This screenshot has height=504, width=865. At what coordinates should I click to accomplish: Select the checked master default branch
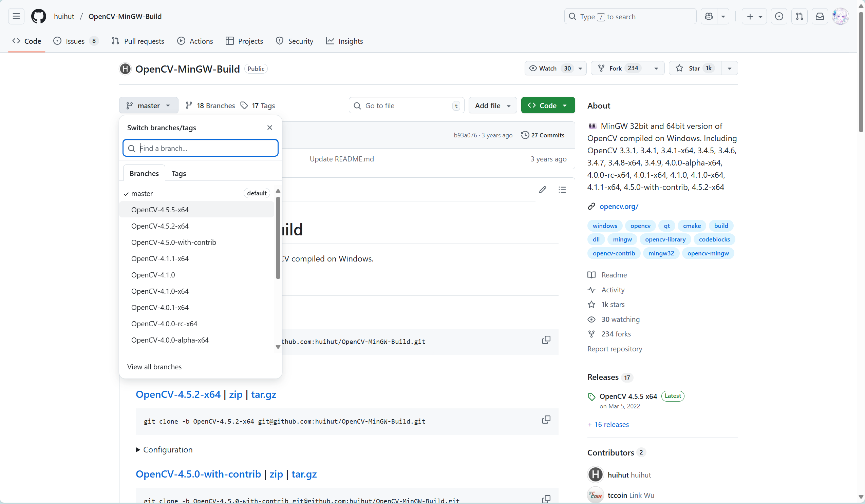pyautogui.click(x=142, y=194)
